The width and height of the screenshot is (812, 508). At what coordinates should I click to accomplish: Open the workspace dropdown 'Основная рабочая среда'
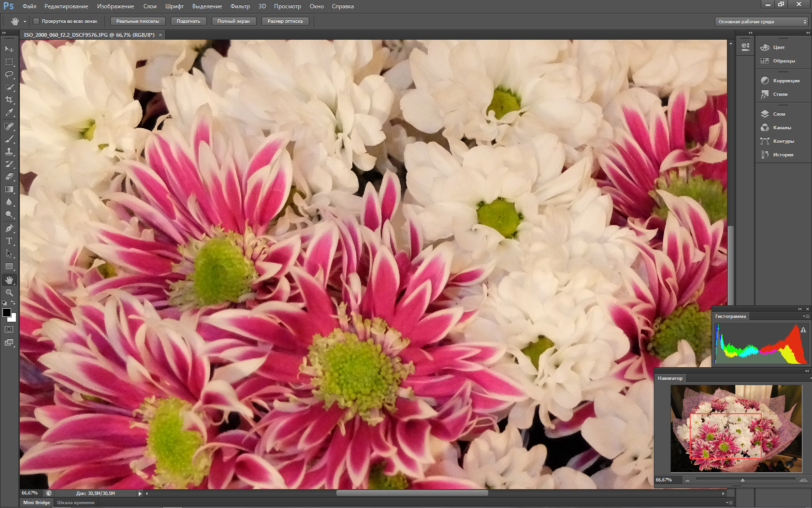pyautogui.click(x=761, y=22)
